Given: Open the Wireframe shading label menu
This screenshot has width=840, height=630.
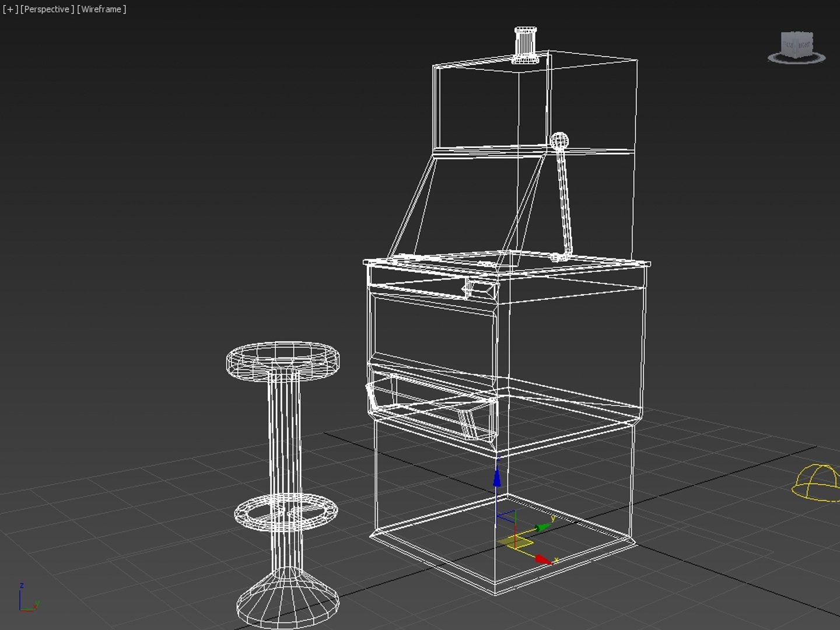Looking at the screenshot, I should click(x=101, y=9).
